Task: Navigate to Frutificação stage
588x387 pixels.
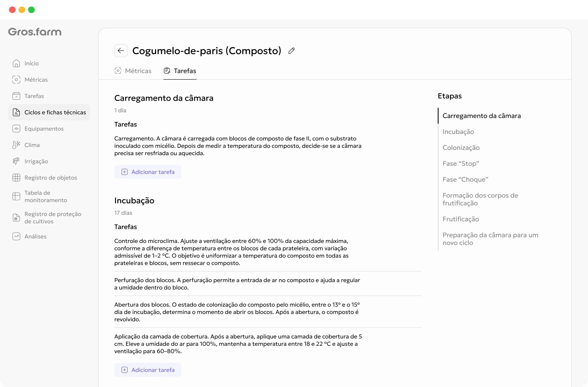Action: click(461, 219)
